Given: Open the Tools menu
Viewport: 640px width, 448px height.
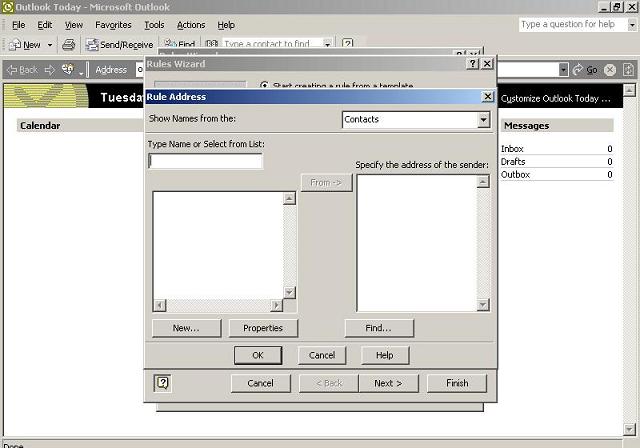Looking at the screenshot, I should point(154,25).
